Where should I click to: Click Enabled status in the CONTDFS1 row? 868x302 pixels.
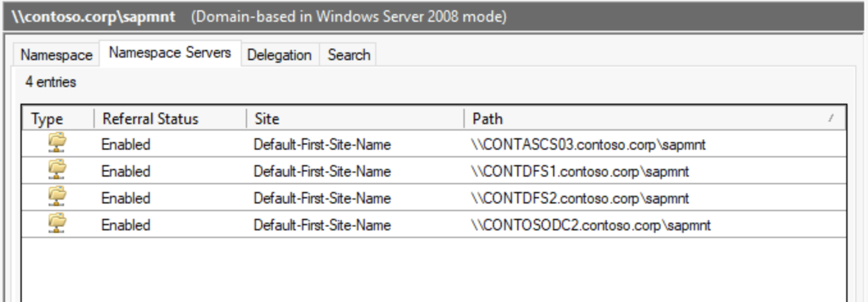point(125,172)
